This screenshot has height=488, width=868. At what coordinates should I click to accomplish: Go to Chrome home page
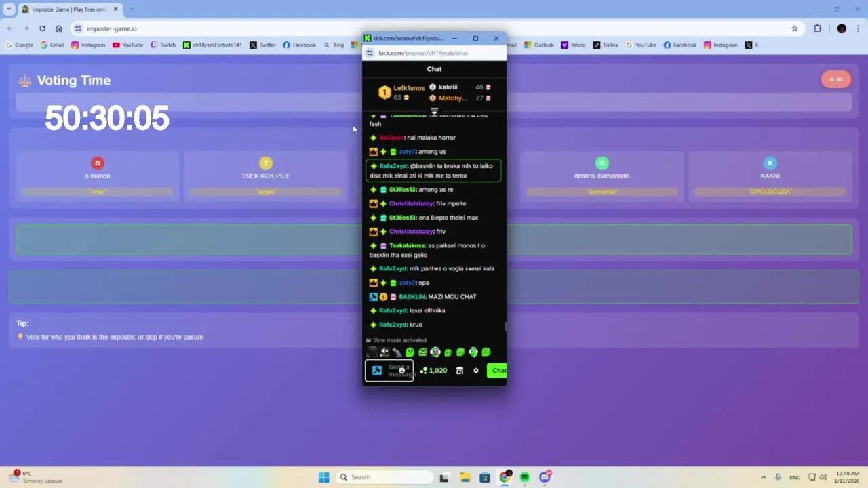pyautogui.click(x=59, y=28)
